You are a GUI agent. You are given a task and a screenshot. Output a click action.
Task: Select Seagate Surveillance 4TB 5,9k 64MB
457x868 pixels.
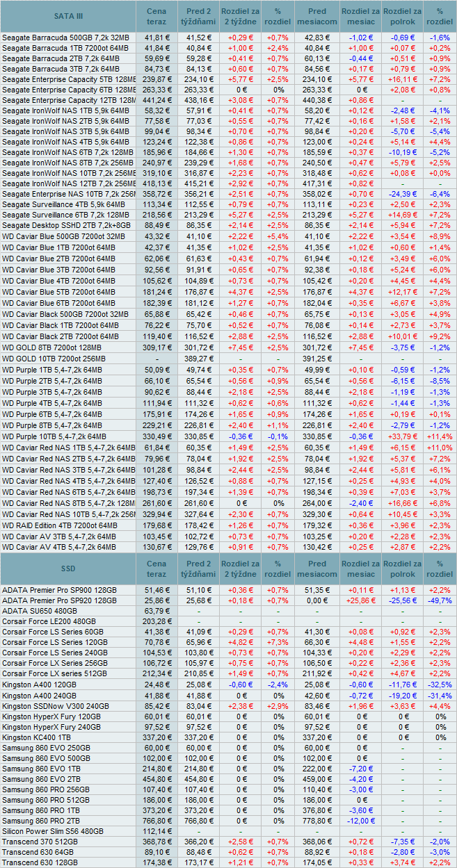(x=64, y=205)
